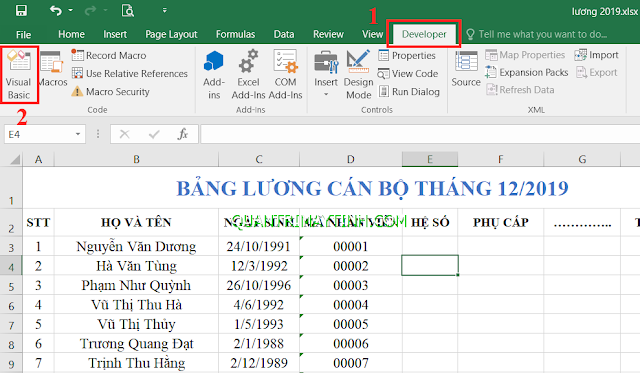Click the Name Box showing E4
Viewport: 640px width, 373px height.
point(39,134)
